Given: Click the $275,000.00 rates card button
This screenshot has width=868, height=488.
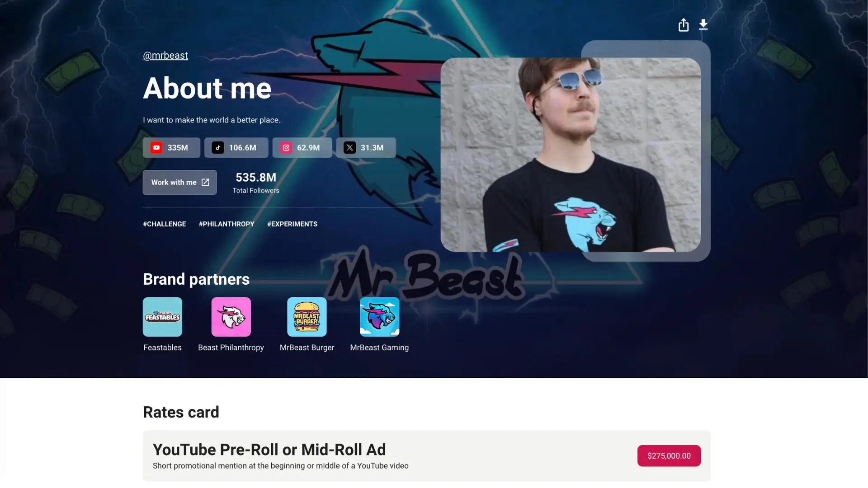Looking at the screenshot, I should pos(669,455).
